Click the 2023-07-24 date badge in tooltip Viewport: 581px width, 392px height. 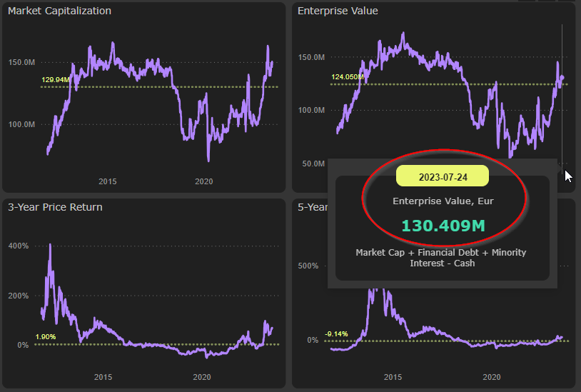pos(442,176)
